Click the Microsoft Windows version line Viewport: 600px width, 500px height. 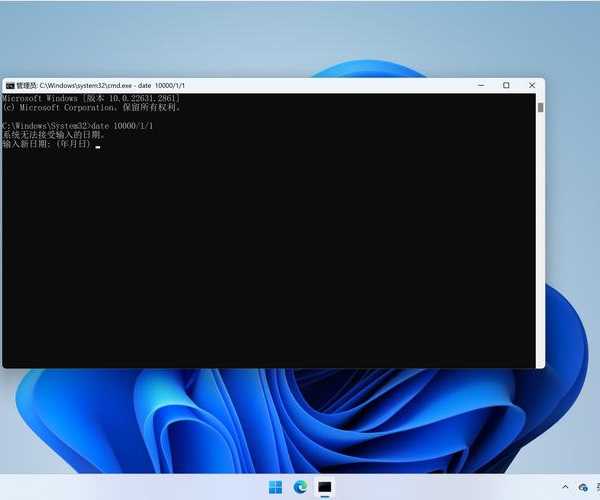pyautogui.click(x=91, y=98)
